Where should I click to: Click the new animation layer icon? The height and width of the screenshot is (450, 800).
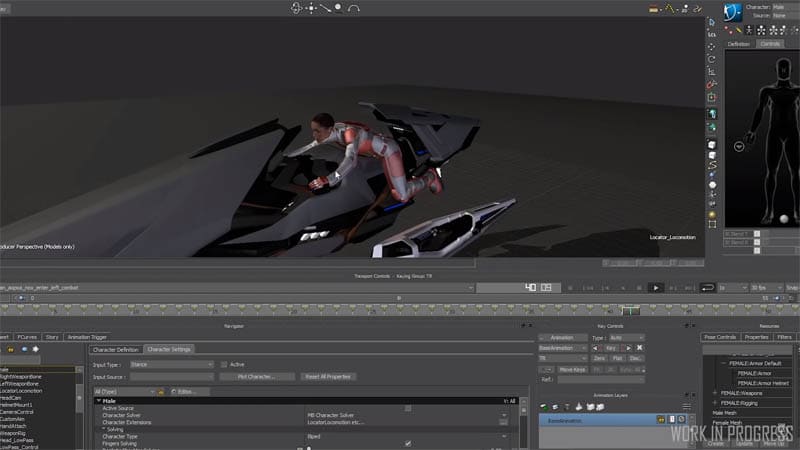pos(544,407)
